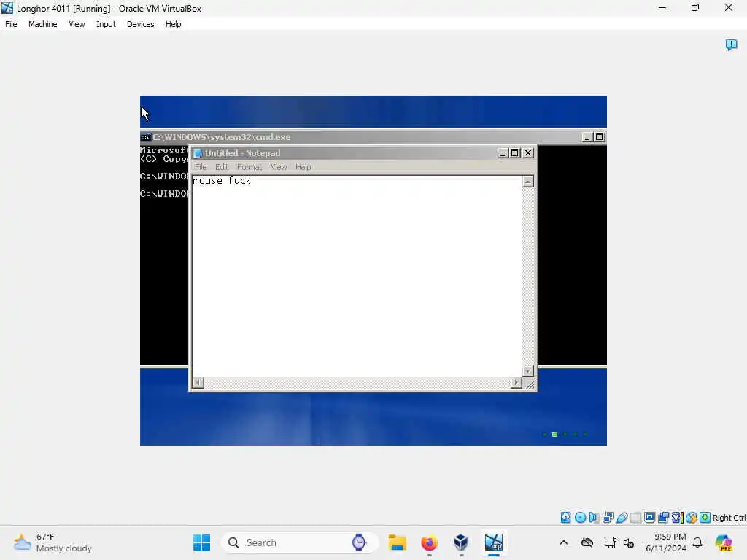Maximize the cmd.exe window
This screenshot has width=747, height=560.
pos(600,137)
